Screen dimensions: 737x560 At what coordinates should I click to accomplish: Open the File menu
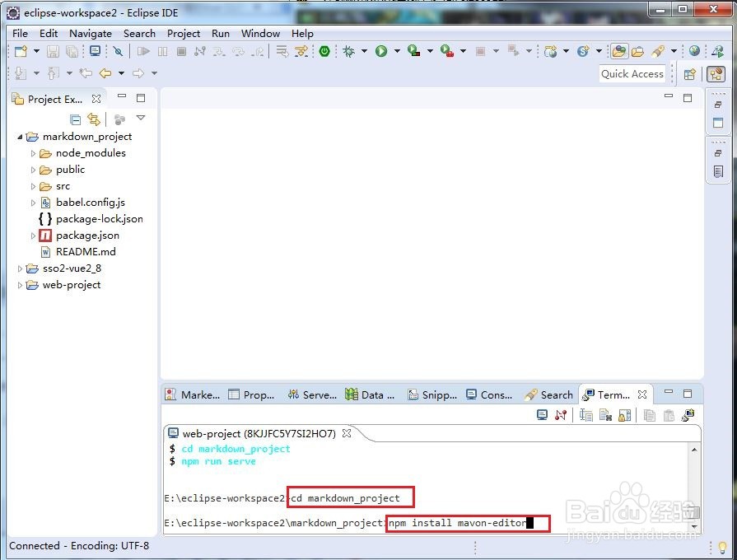coord(20,34)
